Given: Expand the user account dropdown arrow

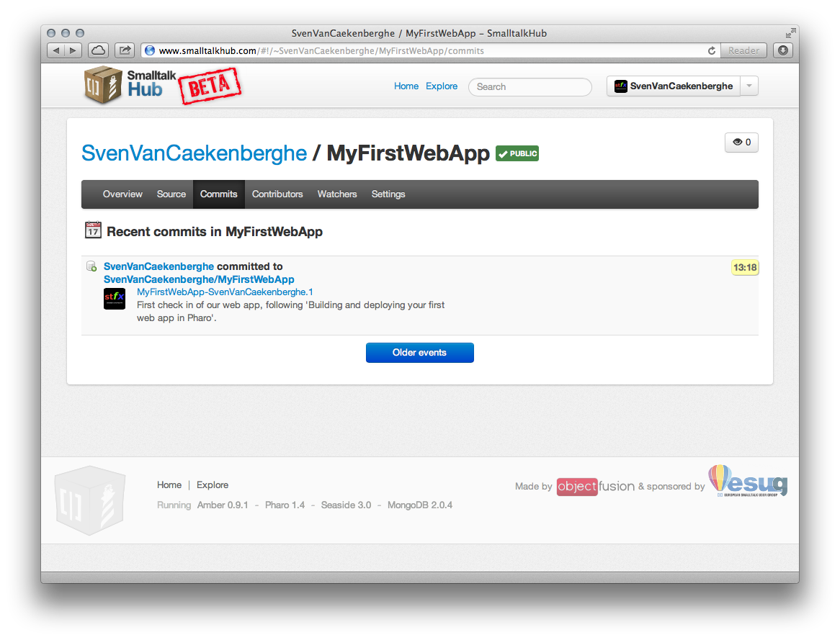Looking at the screenshot, I should pyautogui.click(x=749, y=86).
